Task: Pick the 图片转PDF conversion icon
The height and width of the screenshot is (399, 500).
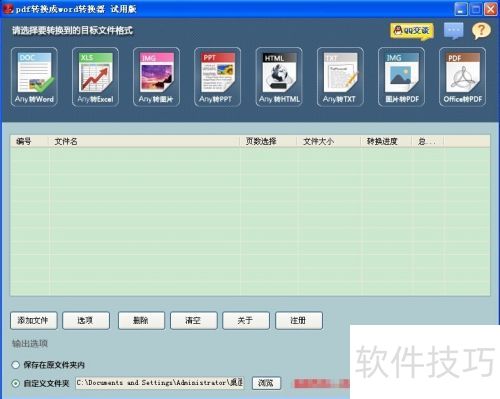Action: coord(401,77)
